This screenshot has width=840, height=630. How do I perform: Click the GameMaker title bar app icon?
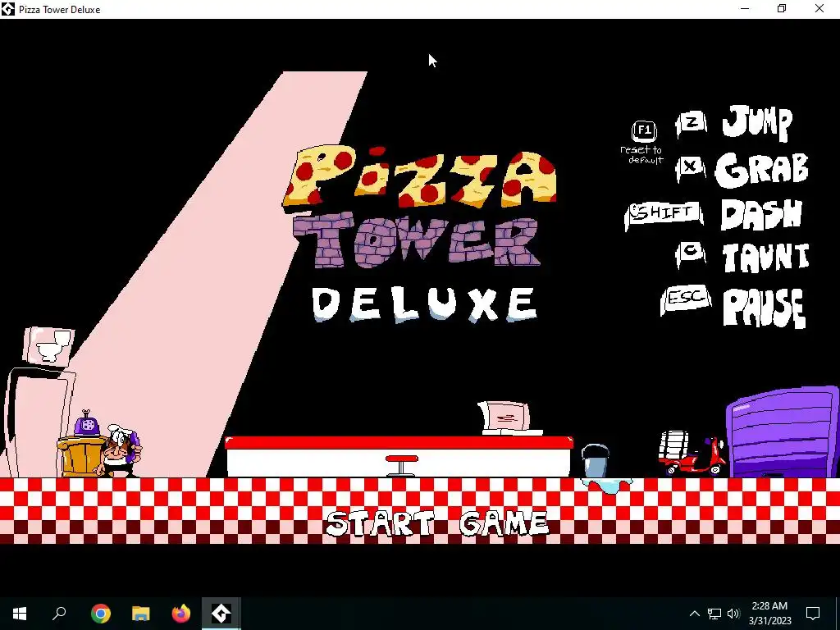click(x=8, y=9)
